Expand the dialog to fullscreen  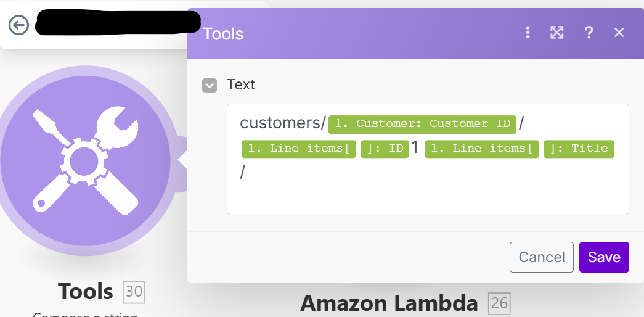(x=557, y=33)
